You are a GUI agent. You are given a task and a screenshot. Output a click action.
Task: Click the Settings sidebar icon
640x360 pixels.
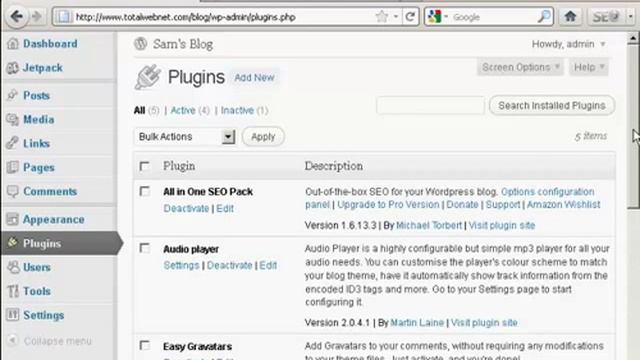coord(13,315)
